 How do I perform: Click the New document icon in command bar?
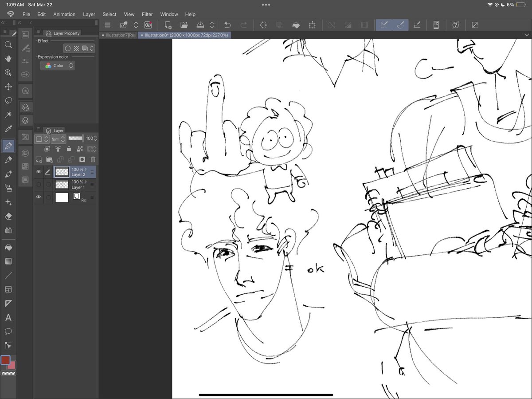click(168, 25)
